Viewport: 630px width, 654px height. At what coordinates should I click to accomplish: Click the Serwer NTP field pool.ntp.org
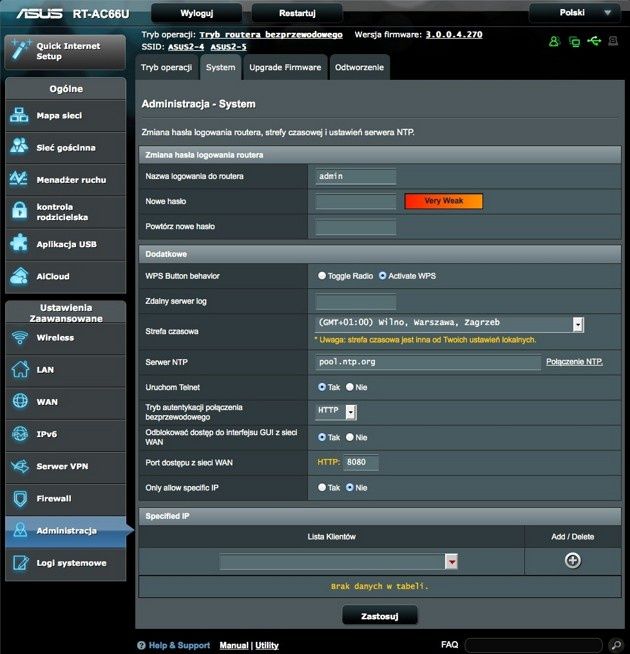click(428, 362)
